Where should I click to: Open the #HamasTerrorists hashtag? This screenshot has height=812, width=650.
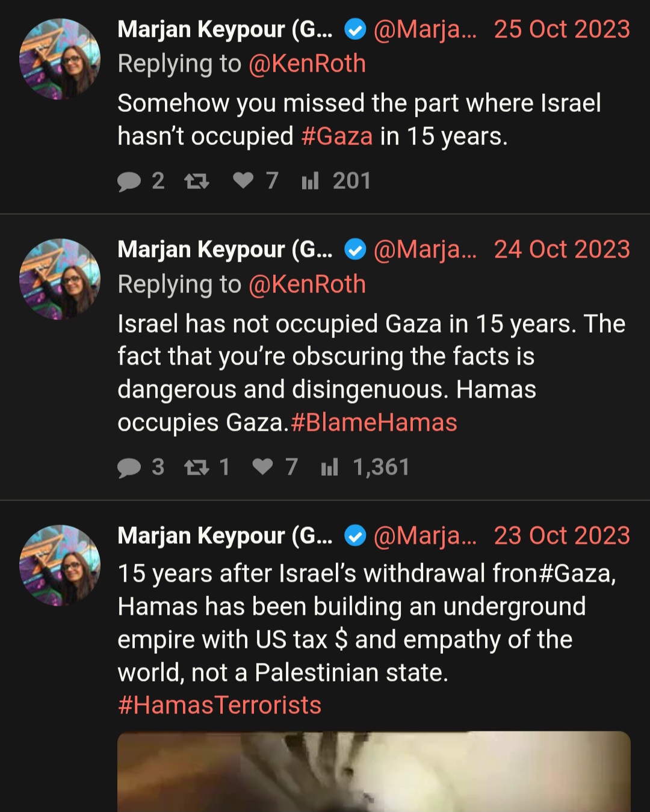(220, 705)
